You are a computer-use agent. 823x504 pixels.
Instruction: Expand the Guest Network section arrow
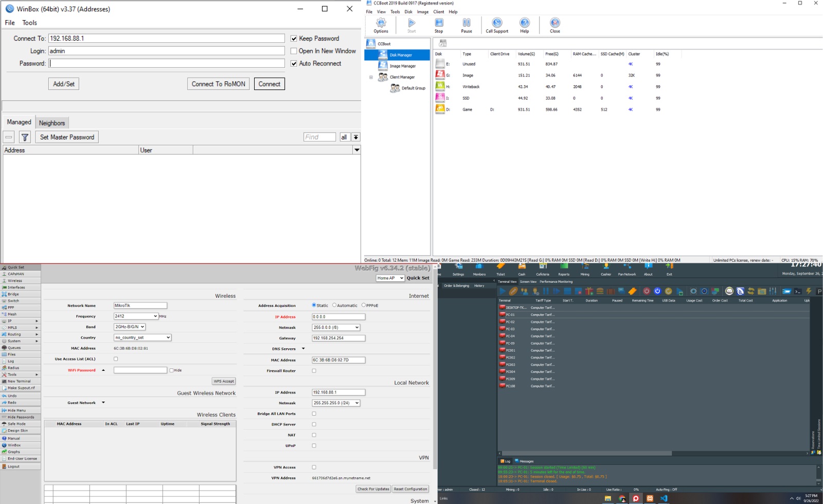click(x=103, y=403)
